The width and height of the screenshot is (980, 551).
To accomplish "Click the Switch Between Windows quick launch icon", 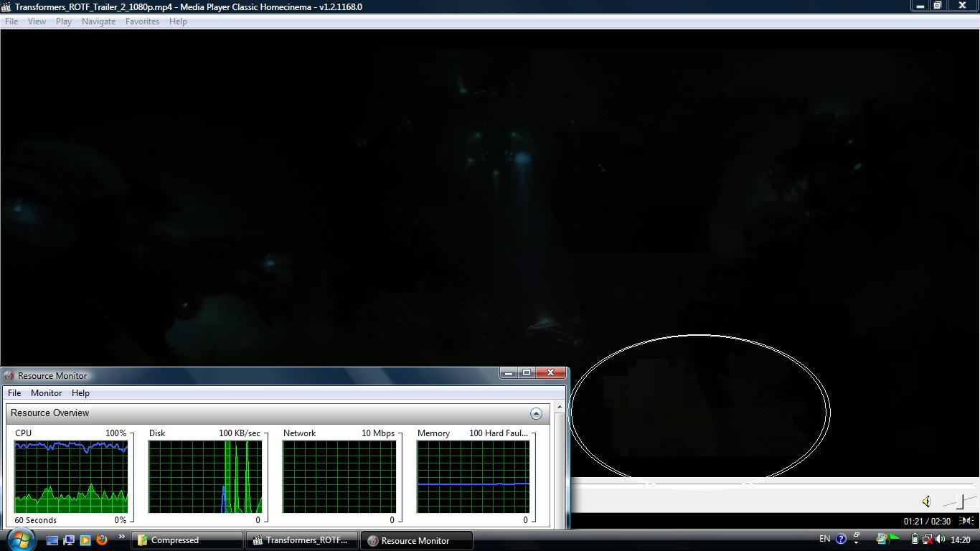I will (69, 540).
